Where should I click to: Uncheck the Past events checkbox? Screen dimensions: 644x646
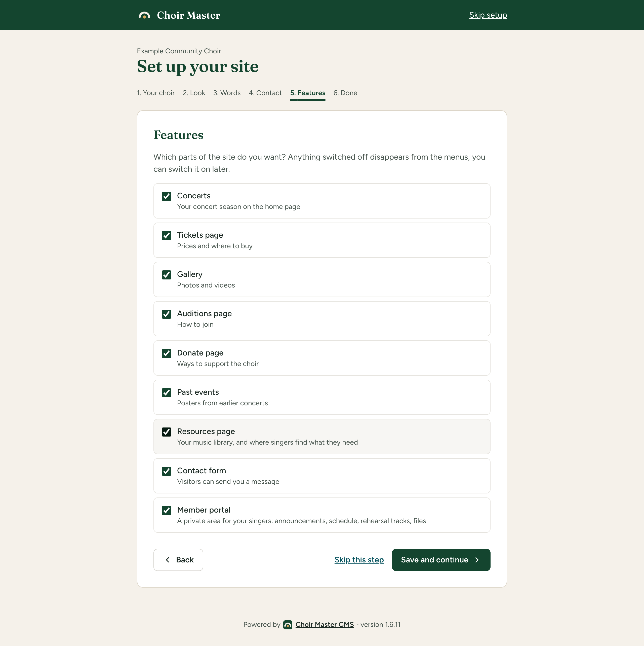[167, 392]
